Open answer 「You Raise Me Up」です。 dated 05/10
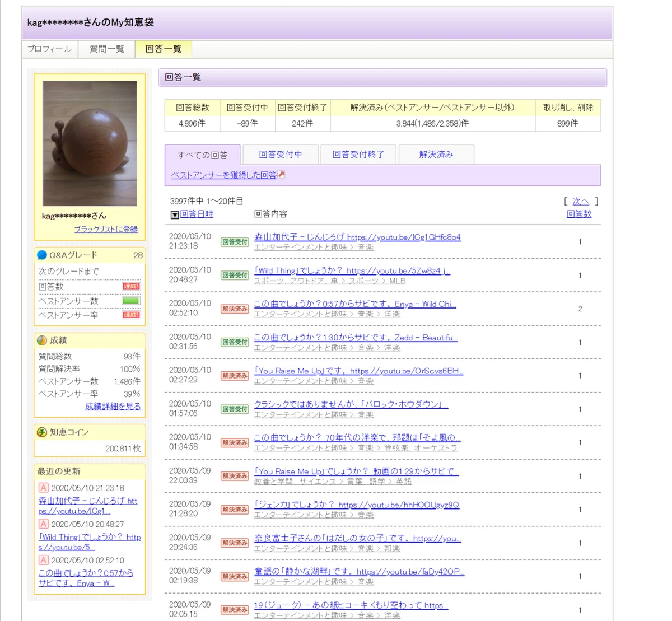This screenshot has width=672, height=621. click(x=358, y=371)
